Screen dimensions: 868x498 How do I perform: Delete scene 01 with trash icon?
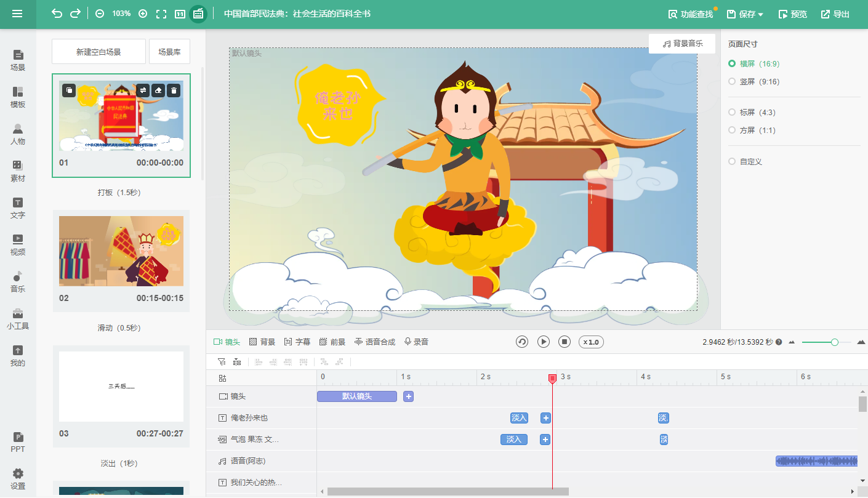pyautogui.click(x=174, y=90)
